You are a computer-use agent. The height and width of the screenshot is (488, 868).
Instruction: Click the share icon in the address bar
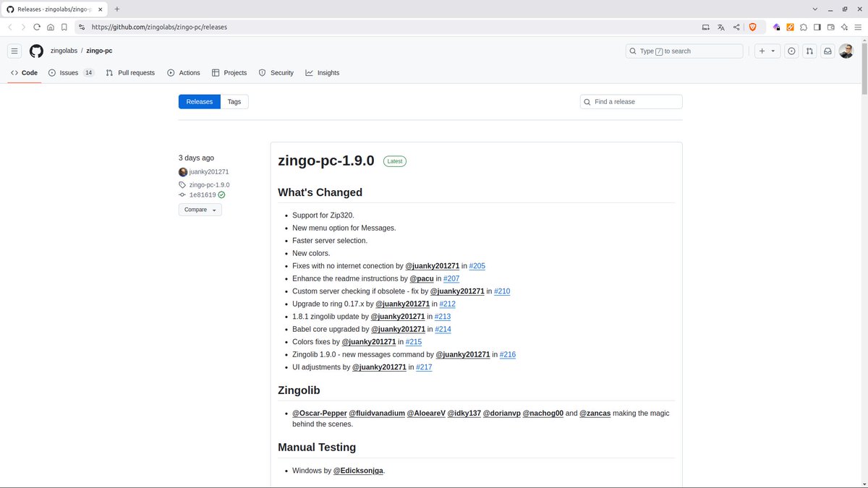tap(736, 27)
